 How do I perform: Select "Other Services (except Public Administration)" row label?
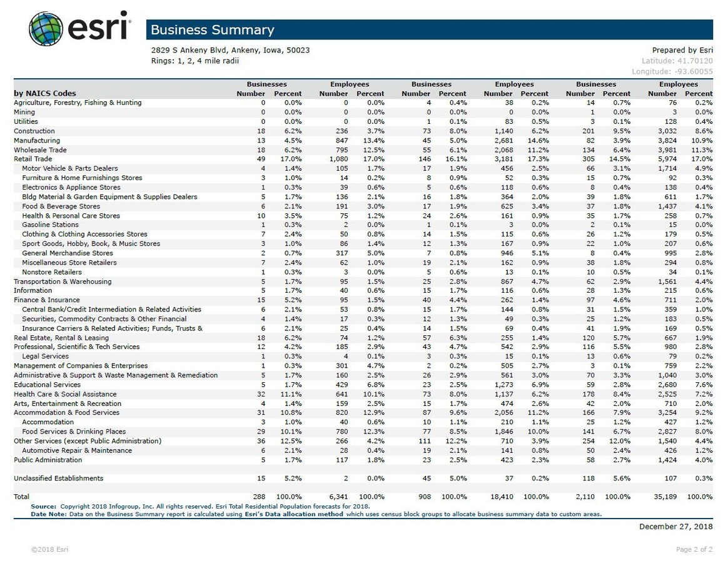(x=88, y=441)
